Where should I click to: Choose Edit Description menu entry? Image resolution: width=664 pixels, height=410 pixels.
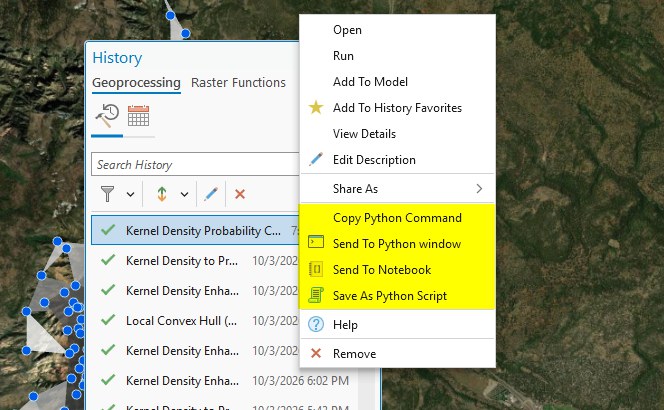(x=397, y=160)
